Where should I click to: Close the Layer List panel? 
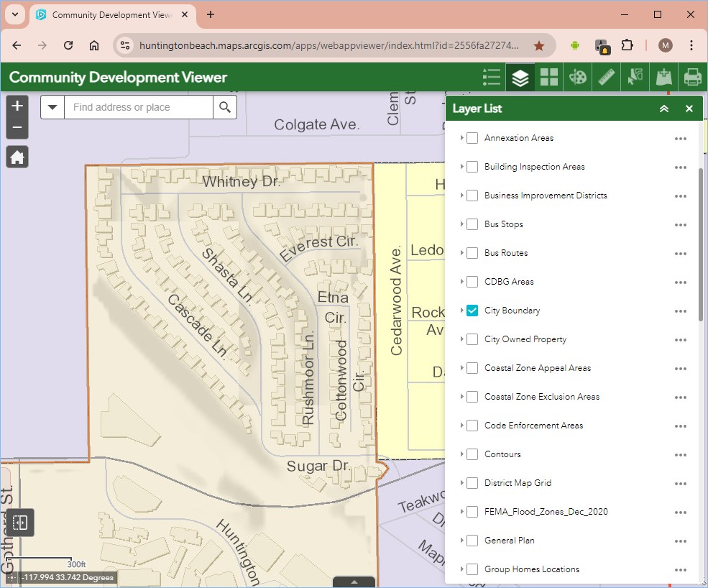tap(689, 109)
